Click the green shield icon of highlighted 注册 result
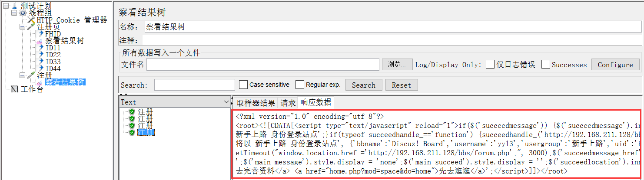The width and height of the screenshot is (644, 180). coord(132,132)
